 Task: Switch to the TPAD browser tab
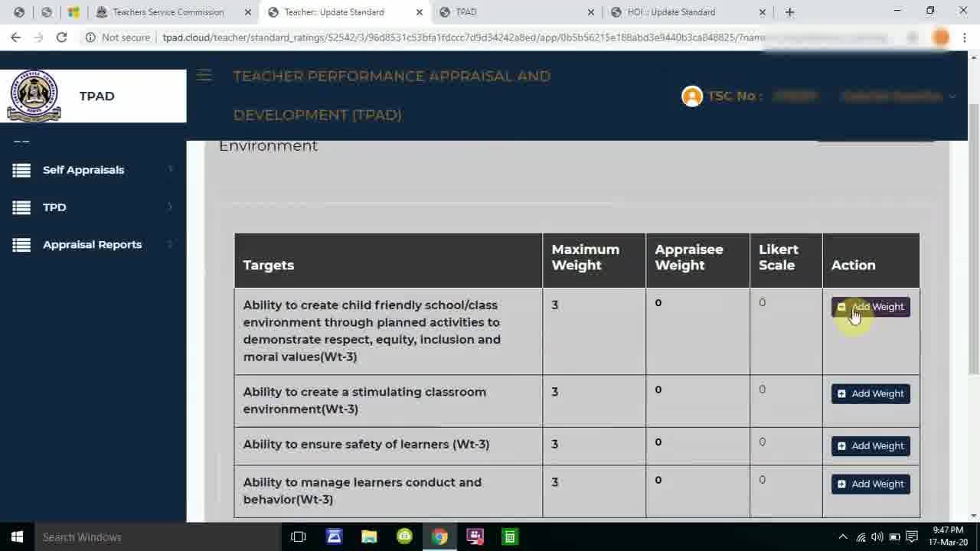tap(518, 12)
